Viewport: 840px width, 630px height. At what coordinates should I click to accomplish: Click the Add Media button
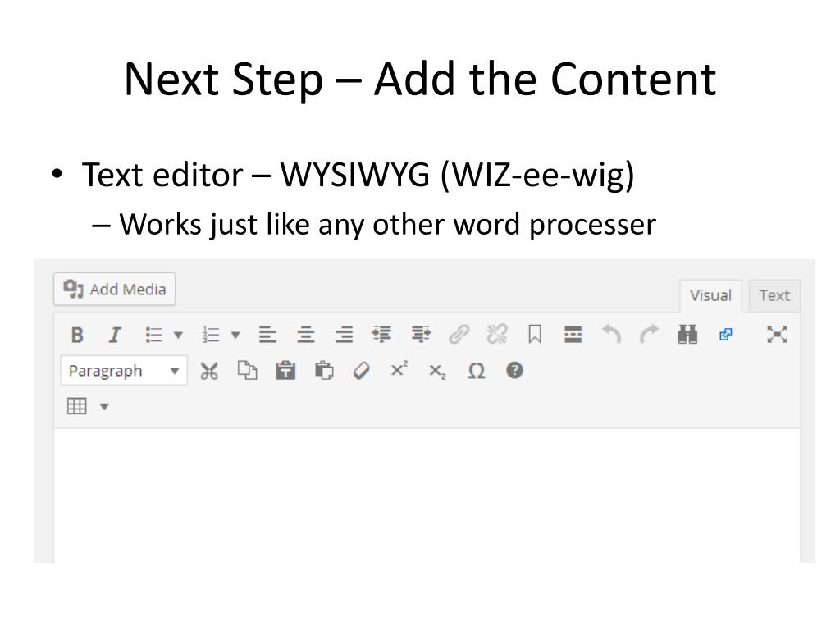(114, 290)
